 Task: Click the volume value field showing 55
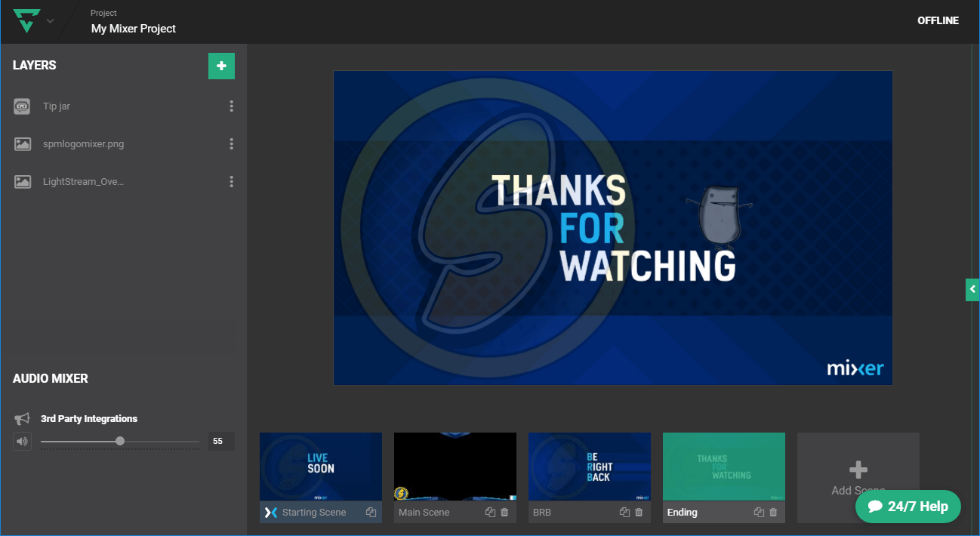point(221,441)
